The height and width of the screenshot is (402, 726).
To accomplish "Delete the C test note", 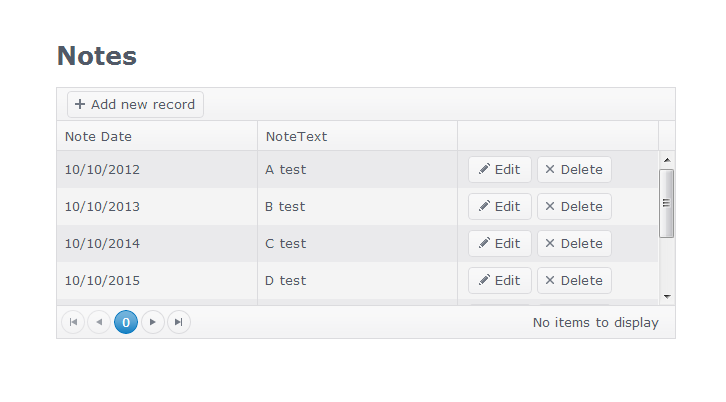I will pos(574,244).
